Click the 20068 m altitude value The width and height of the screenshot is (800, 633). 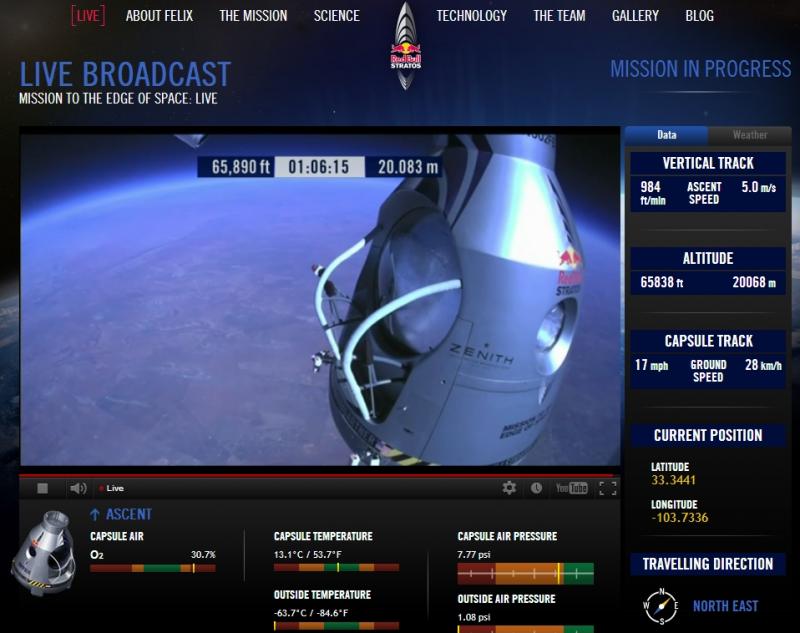coord(754,282)
